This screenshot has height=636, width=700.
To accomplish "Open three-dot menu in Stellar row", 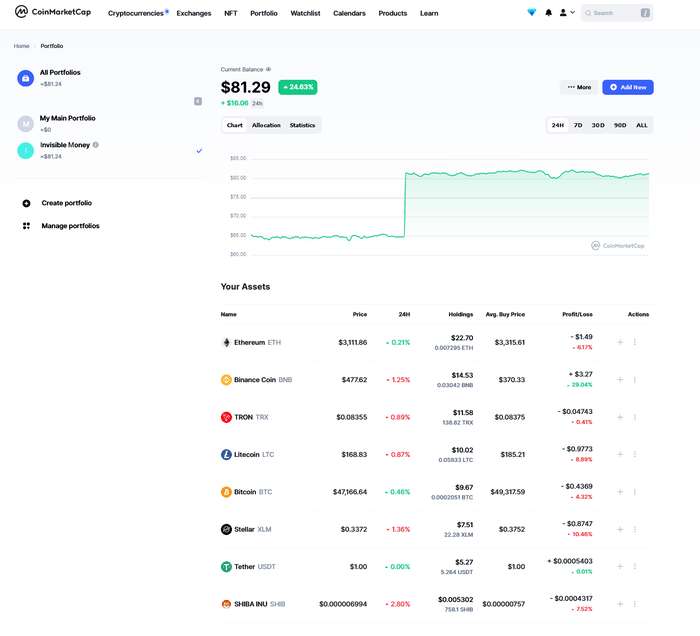I will [634, 529].
